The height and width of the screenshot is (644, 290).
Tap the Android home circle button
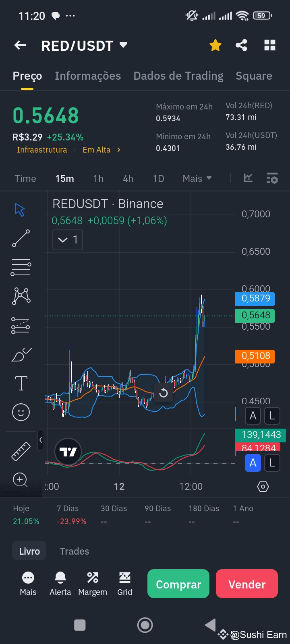pyautogui.click(x=145, y=625)
